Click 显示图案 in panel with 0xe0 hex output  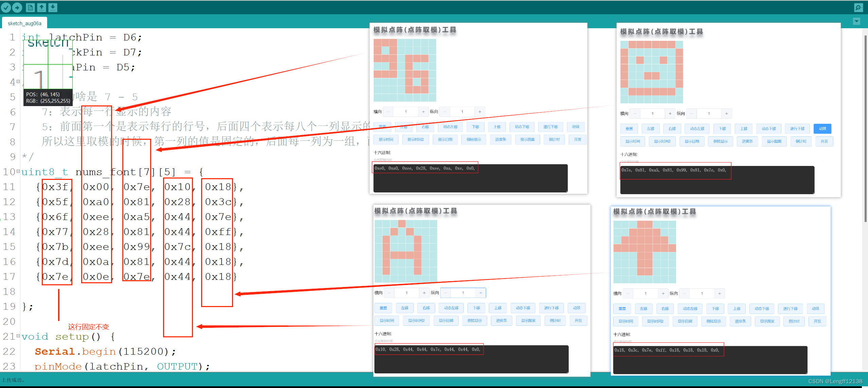(x=527, y=139)
